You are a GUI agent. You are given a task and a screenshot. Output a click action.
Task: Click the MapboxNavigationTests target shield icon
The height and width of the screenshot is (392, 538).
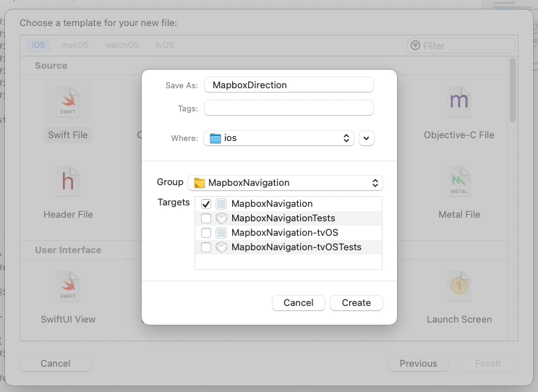221,218
